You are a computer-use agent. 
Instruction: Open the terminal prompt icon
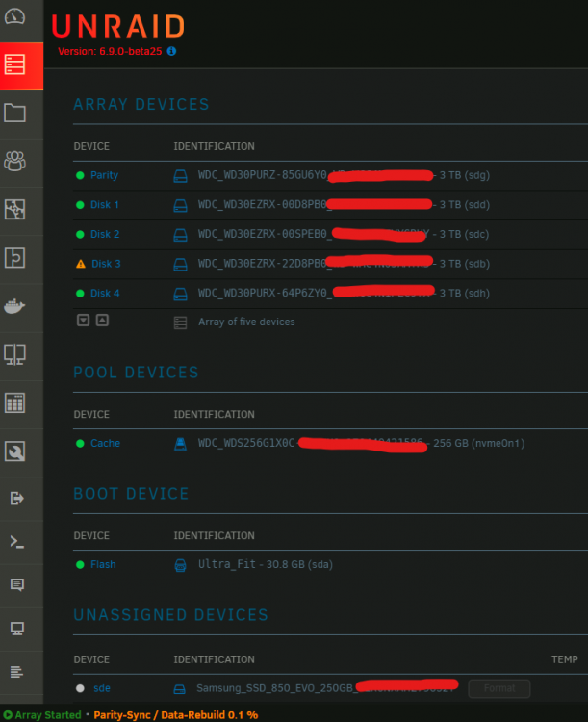click(x=17, y=542)
